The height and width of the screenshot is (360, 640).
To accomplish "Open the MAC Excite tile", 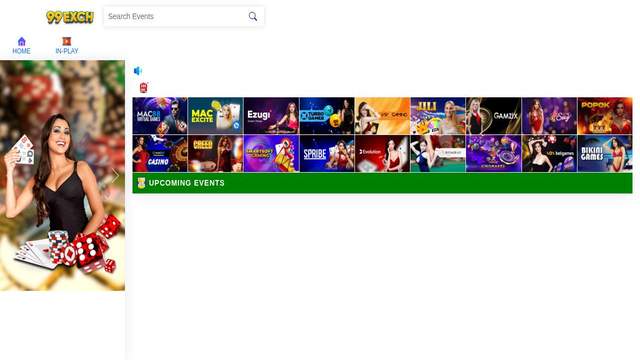I will point(216,116).
